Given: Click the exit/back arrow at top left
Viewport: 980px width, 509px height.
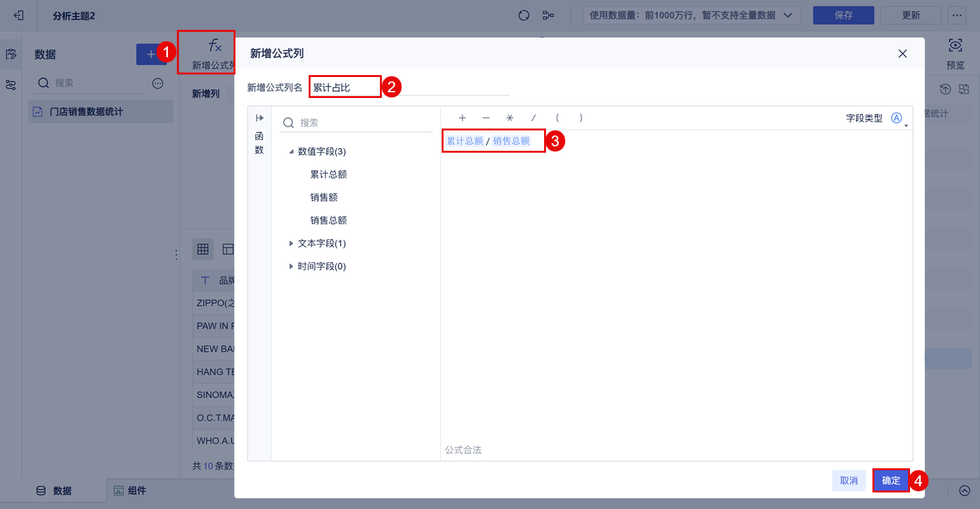Looking at the screenshot, I should pos(17,15).
